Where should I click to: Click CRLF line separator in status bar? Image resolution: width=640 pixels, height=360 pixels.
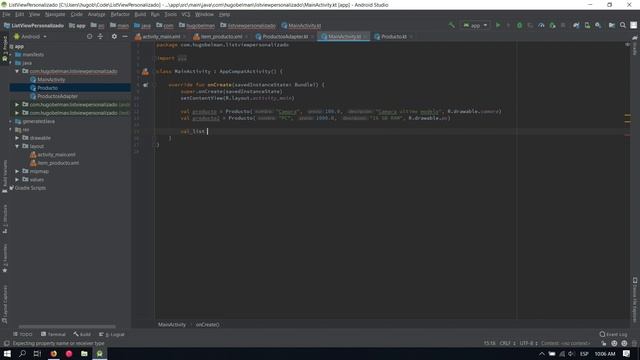tap(507, 343)
